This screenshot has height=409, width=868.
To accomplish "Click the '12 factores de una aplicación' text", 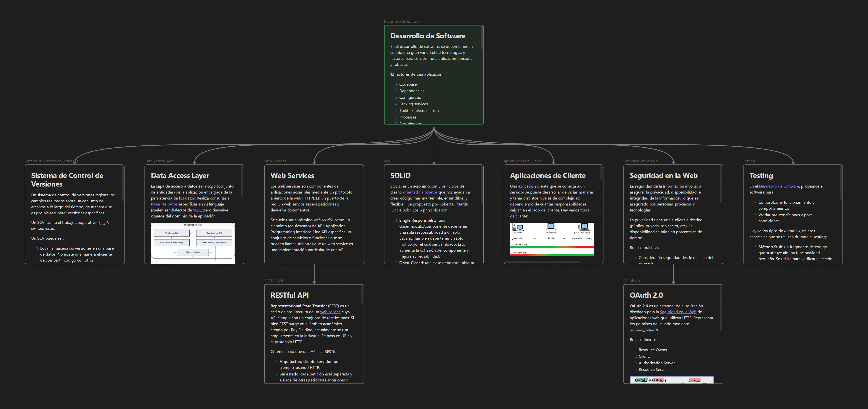I will click(416, 74).
